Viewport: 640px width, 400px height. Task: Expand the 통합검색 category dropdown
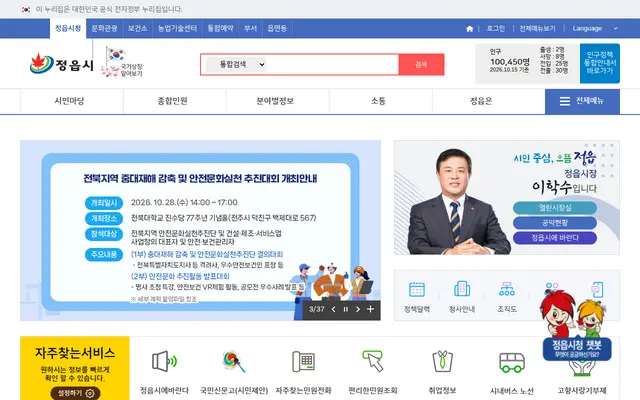[x=236, y=64]
